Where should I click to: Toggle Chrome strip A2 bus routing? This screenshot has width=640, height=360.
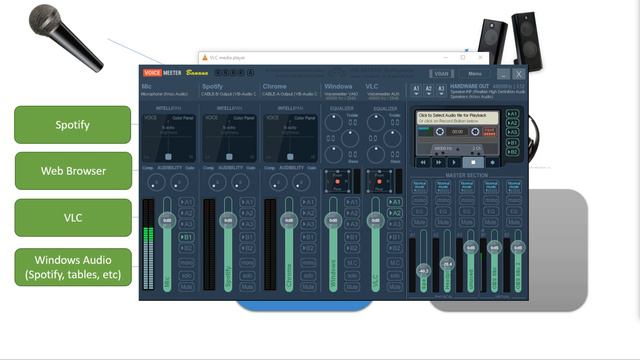tap(308, 213)
